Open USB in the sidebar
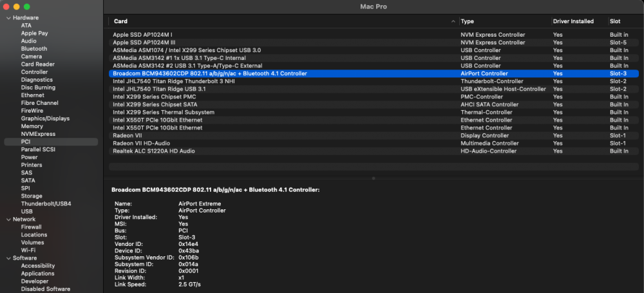 (x=26, y=212)
